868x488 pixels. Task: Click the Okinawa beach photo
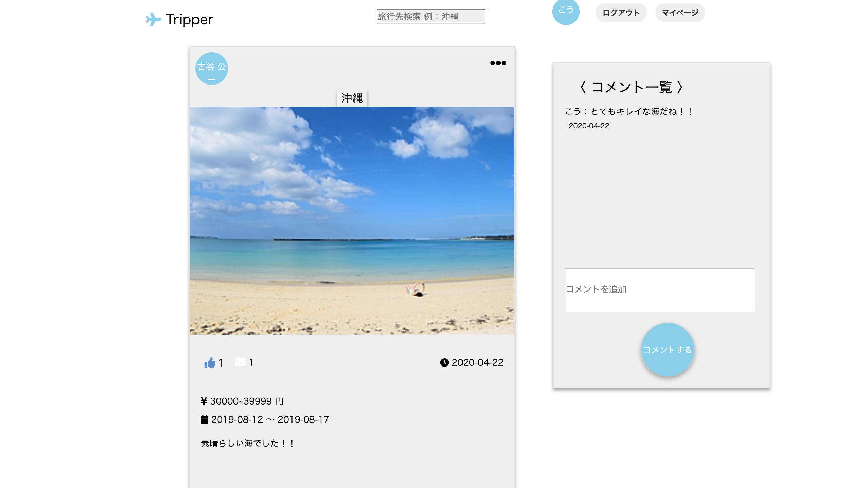pos(352,220)
